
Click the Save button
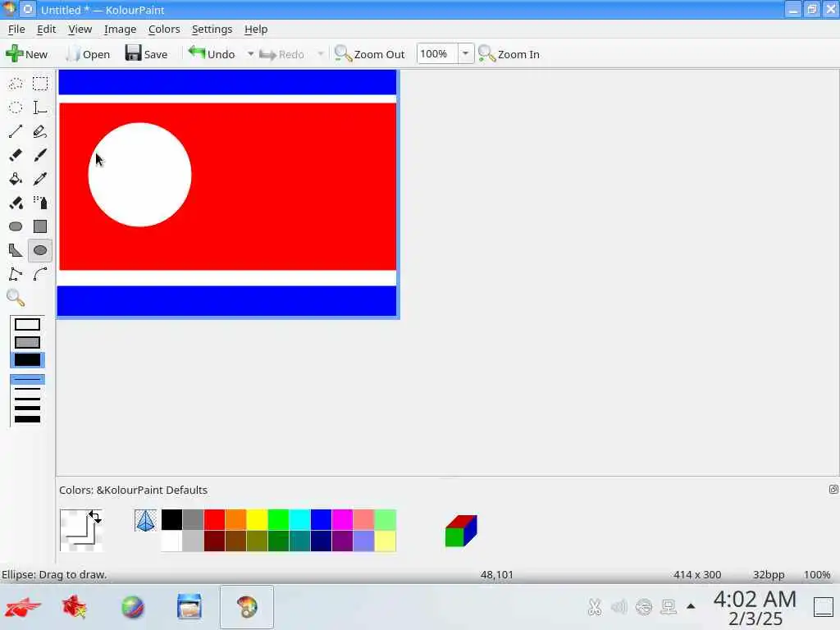tap(146, 54)
